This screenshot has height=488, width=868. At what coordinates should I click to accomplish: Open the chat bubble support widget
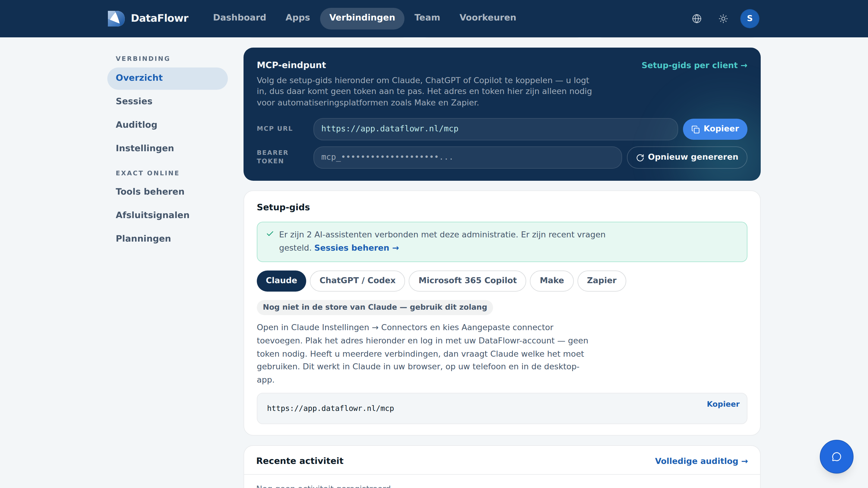(x=836, y=456)
